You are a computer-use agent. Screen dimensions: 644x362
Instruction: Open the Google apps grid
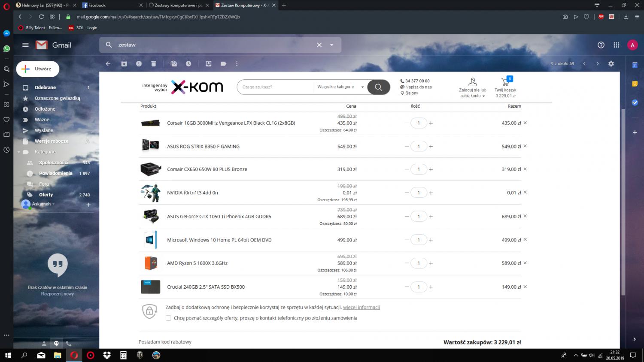coord(617,45)
